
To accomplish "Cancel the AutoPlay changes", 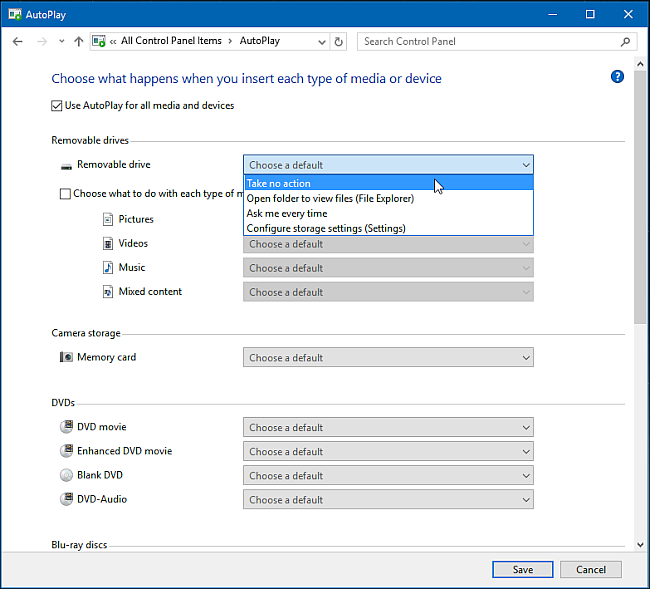I will [591, 570].
